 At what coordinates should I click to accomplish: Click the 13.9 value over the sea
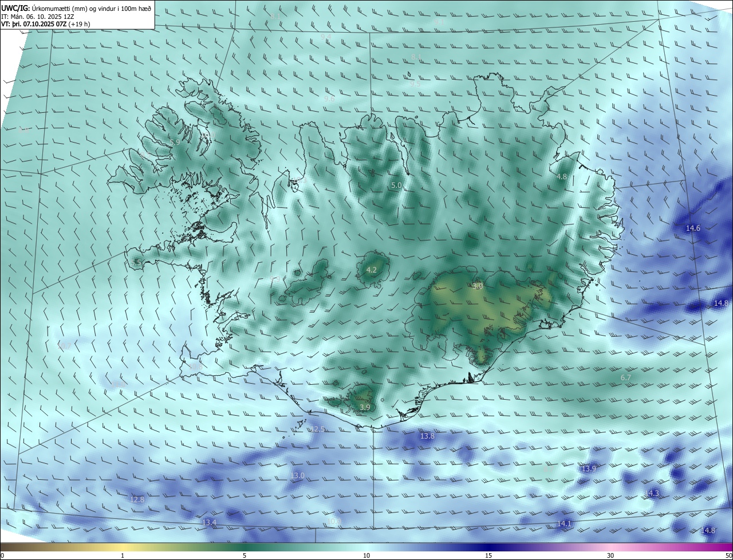tap(589, 468)
